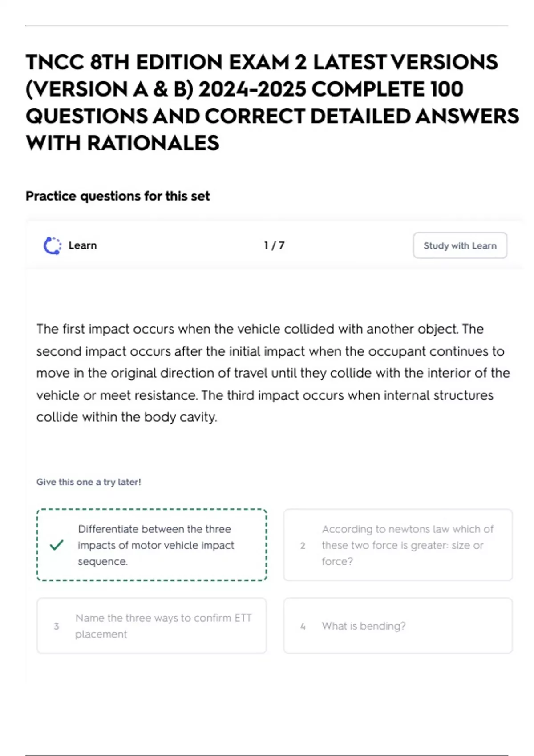Click the 1 / 7 progress counter

pyautogui.click(x=274, y=245)
